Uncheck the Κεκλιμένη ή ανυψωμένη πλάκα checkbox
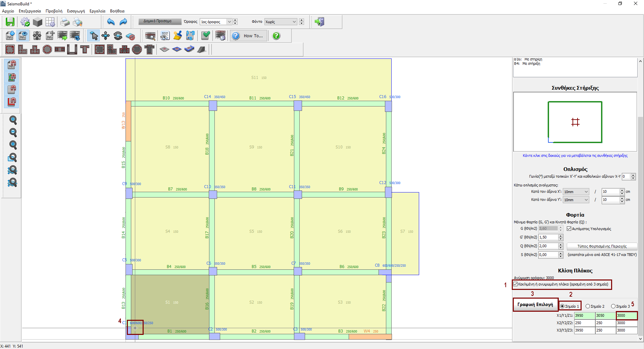 (515, 284)
